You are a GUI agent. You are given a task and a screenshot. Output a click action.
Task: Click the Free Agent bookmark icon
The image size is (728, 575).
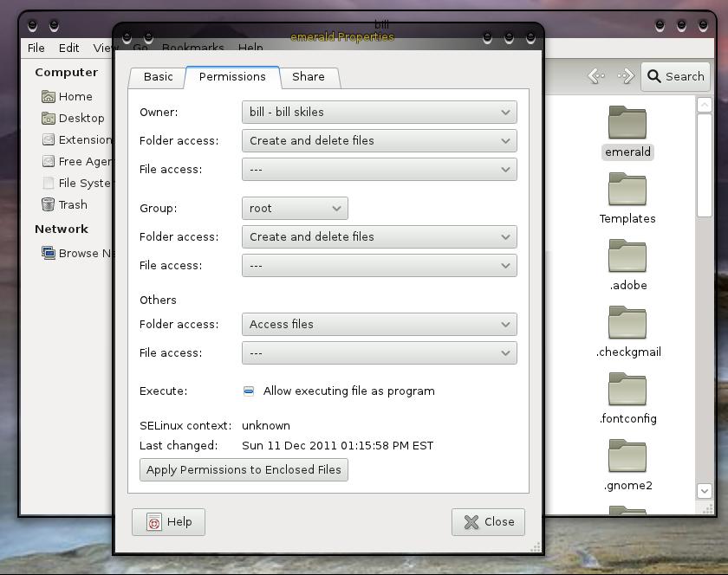coord(49,161)
